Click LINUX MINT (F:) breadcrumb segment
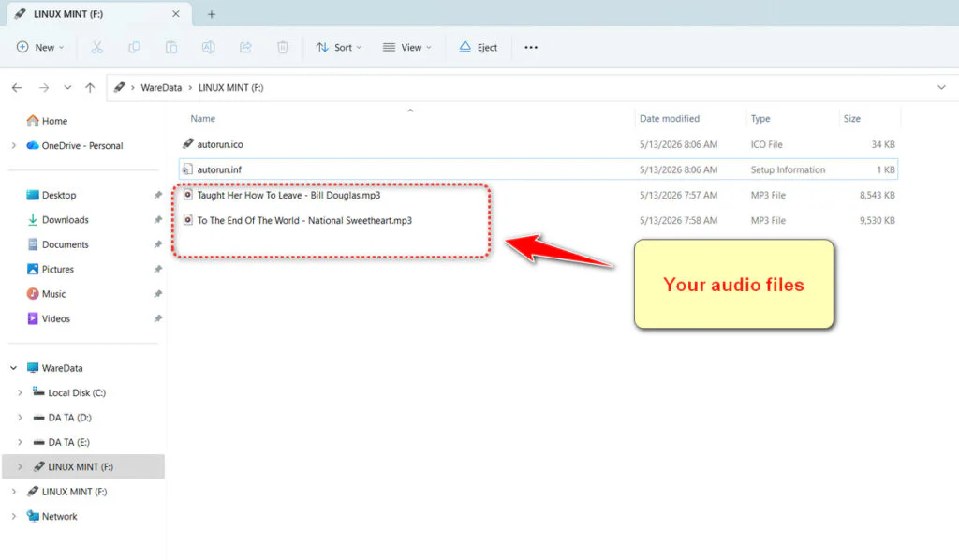 click(230, 87)
